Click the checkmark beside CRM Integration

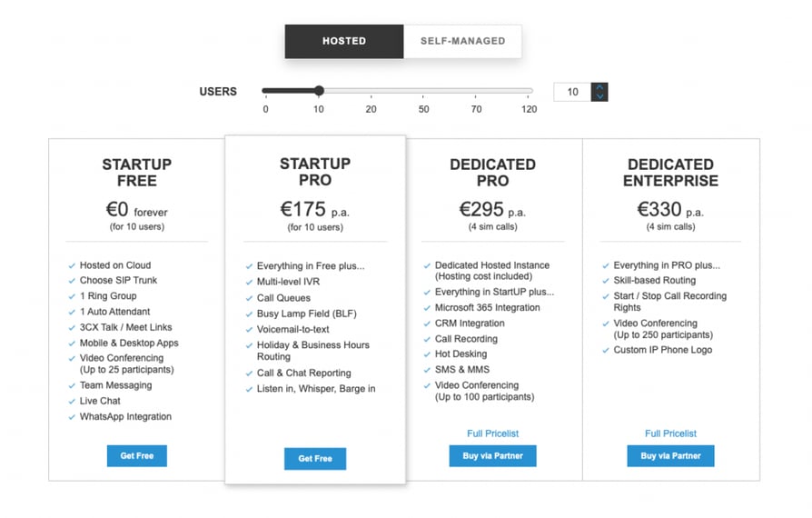pyautogui.click(x=427, y=324)
